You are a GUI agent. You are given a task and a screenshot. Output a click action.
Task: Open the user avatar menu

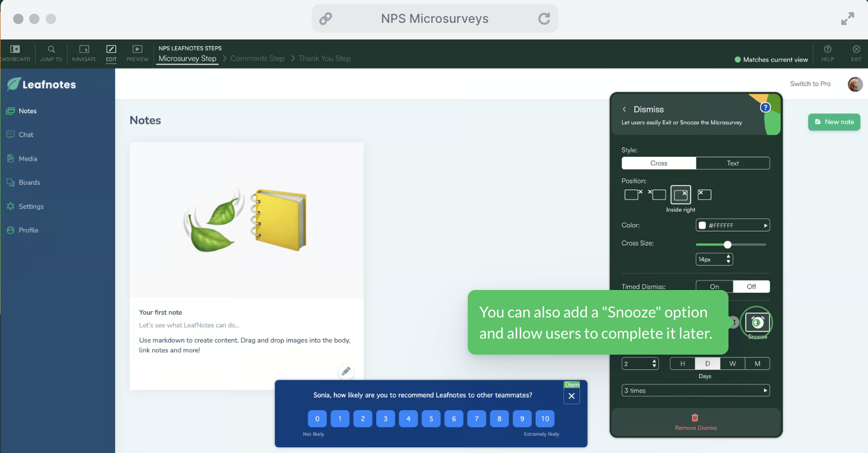pyautogui.click(x=855, y=84)
